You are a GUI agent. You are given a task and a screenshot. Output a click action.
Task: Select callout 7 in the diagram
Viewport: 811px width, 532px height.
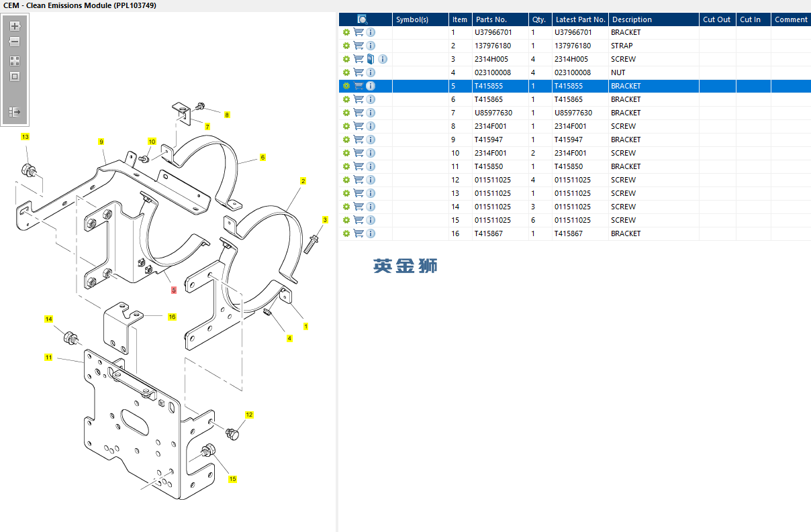click(x=207, y=127)
